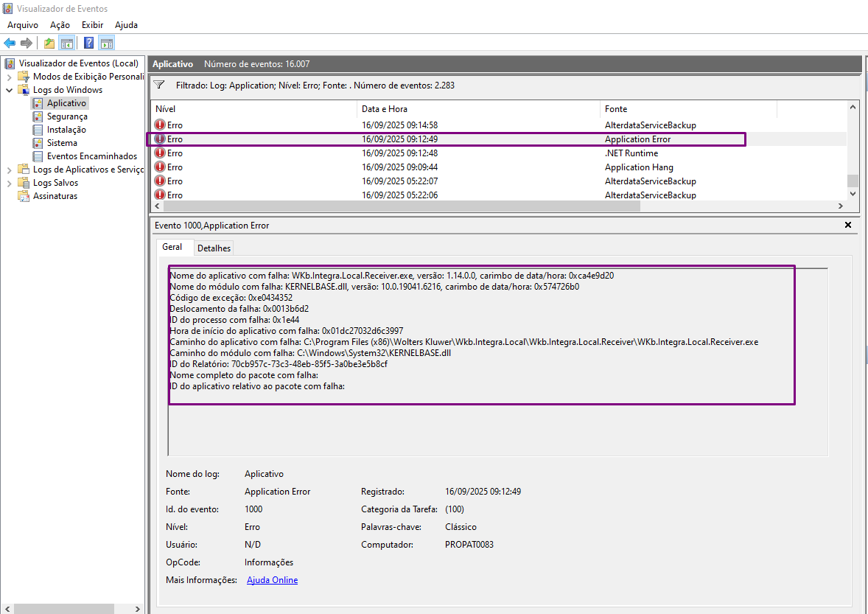Select the Segurança log in tree

tap(67, 116)
